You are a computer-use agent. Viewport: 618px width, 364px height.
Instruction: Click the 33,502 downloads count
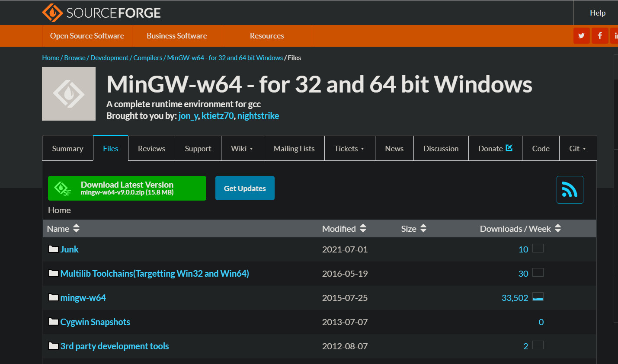(x=515, y=298)
